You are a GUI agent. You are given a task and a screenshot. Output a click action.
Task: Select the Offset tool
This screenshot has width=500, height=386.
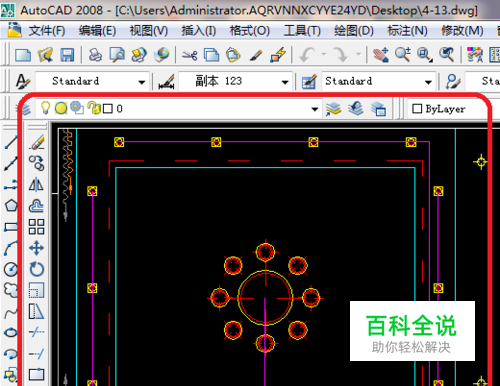pyautogui.click(x=36, y=206)
